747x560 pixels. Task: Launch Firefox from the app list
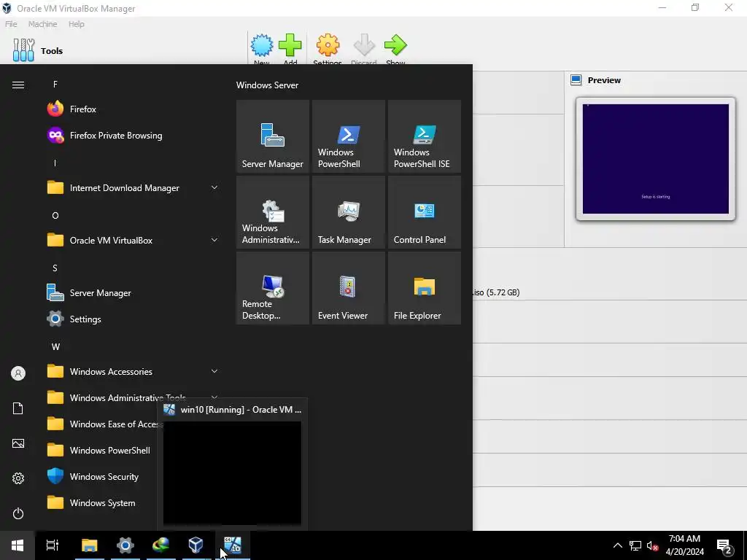tap(133, 109)
